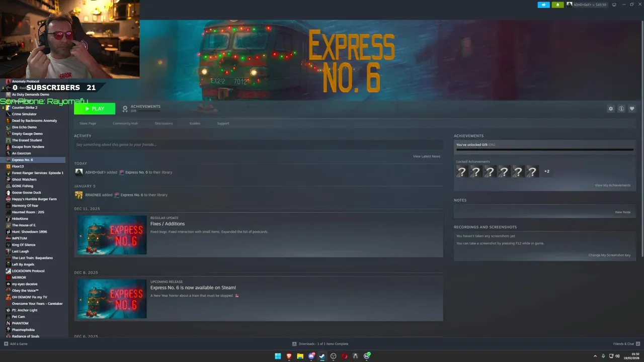Select The Erased Student in library

[27, 140]
